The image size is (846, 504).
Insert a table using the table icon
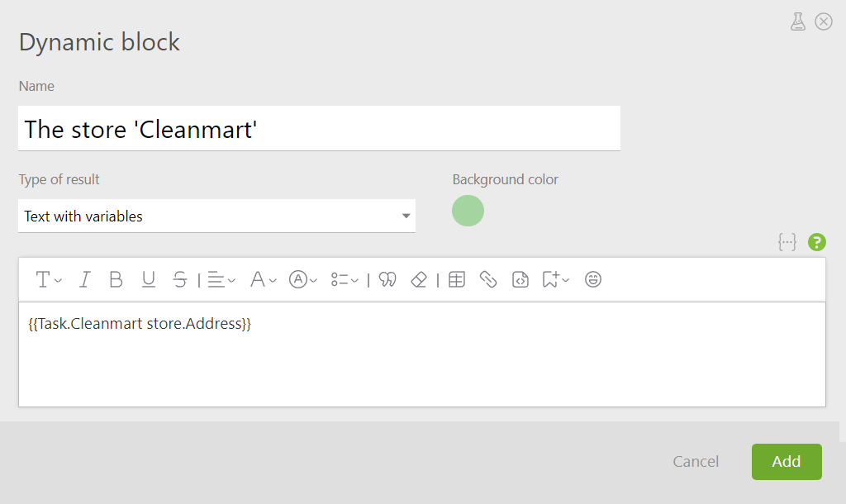(456, 279)
